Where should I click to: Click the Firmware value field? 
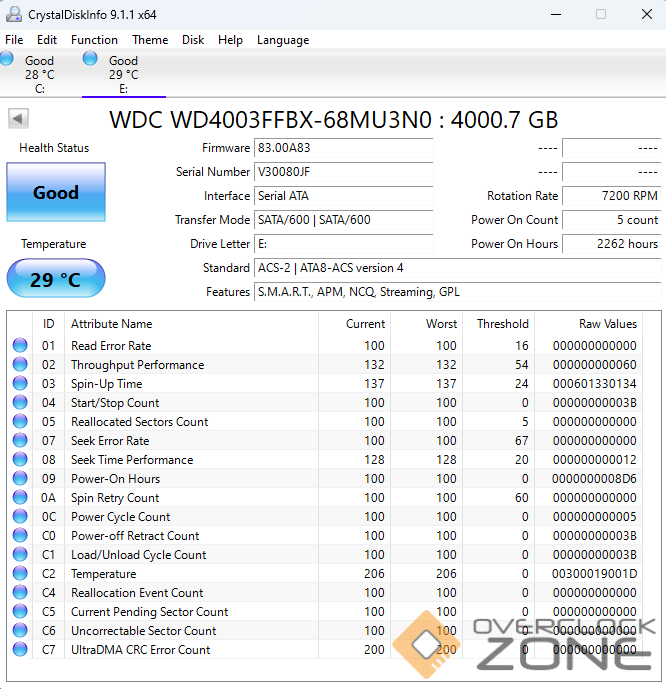[x=343, y=148]
